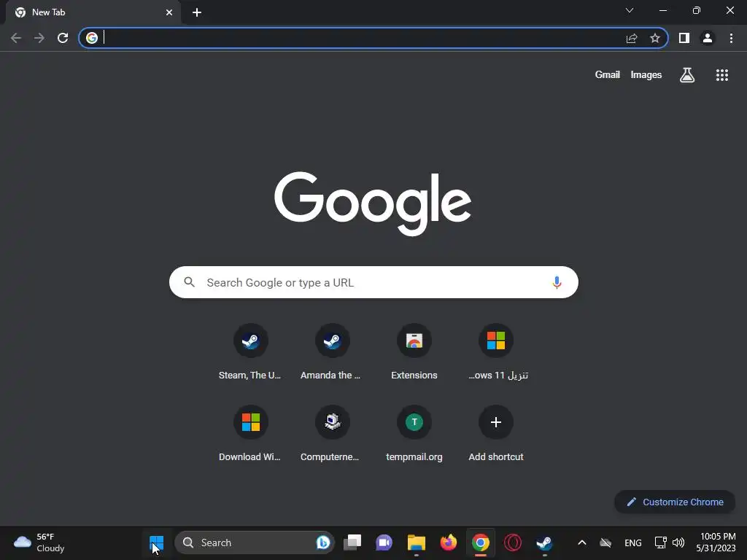This screenshot has width=747, height=560.
Task: Launch Opera from the taskbar
Action: [513, 542]
